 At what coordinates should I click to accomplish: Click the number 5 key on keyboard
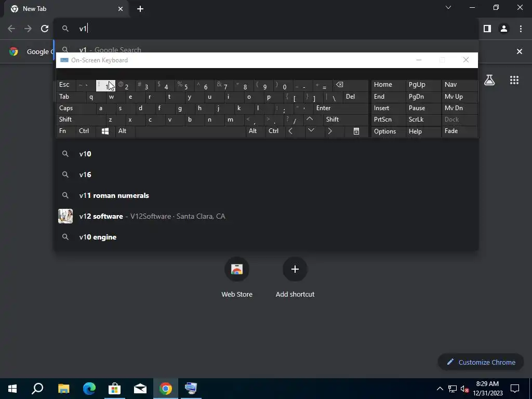click(184, 86)
